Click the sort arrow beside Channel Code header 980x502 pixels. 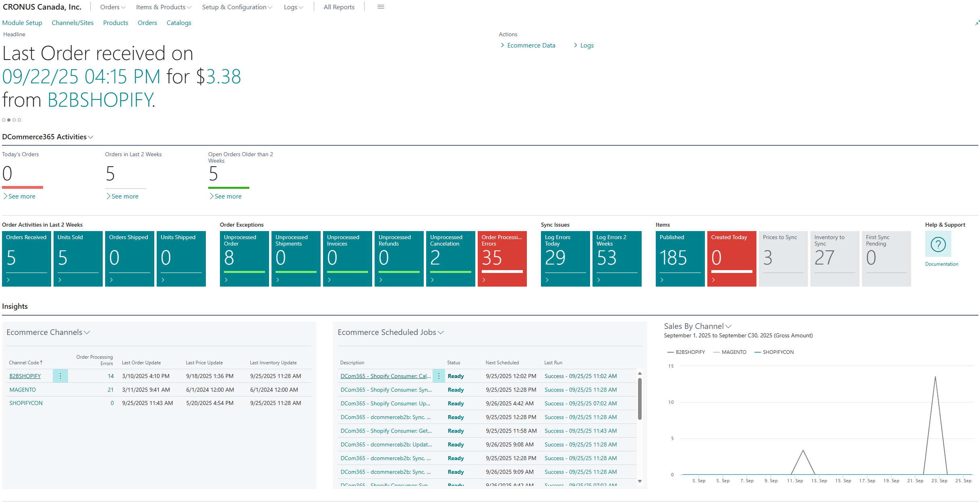coord(41,362)
